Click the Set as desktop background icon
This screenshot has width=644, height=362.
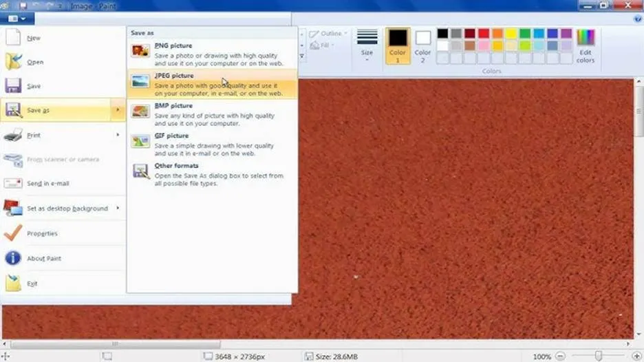(13, 208)
